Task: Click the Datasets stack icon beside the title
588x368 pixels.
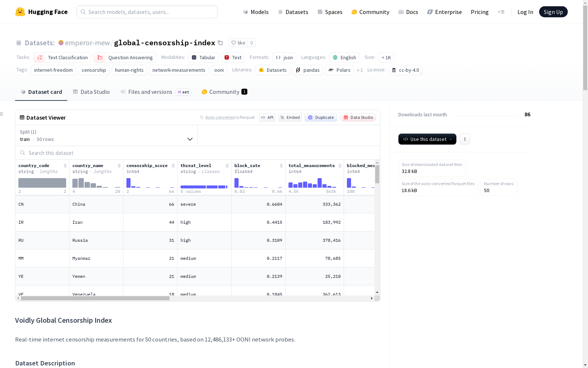Action: click(x=19, y=43)
